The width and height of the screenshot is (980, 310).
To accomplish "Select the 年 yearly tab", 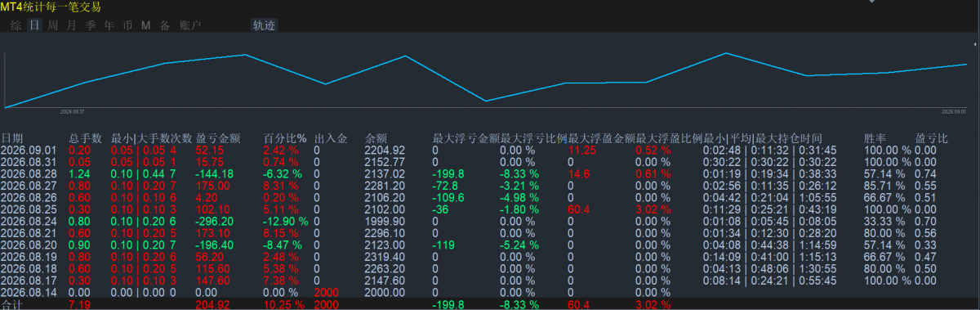I will tap(109, 25).
